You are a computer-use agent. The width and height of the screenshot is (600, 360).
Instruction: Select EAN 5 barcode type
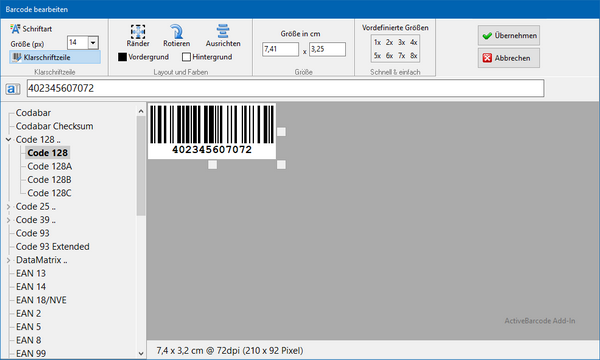pos(28,327)
